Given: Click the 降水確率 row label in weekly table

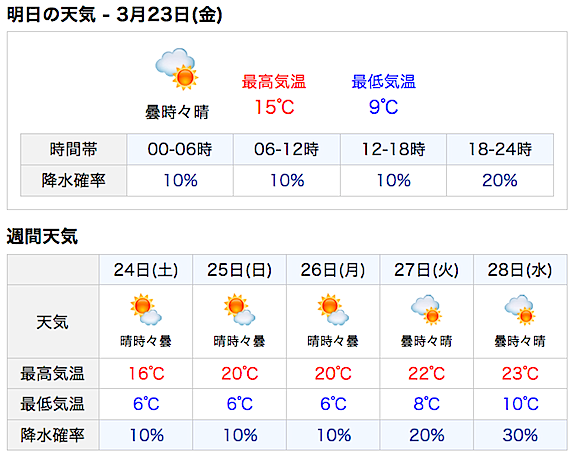Looking at the screenshot, I should coord(53,435).
